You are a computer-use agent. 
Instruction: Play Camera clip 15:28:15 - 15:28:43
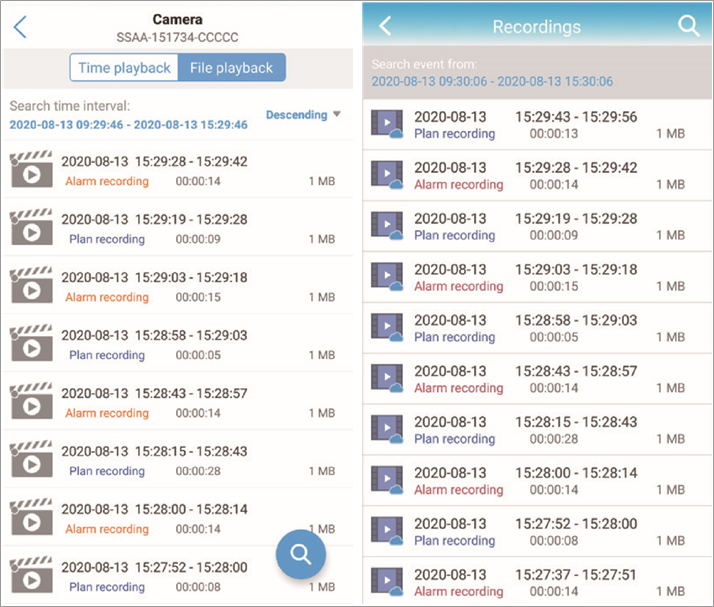(31, 459)
